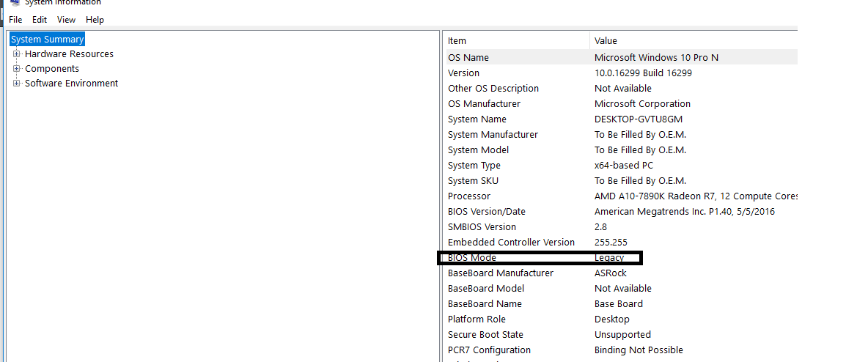
Task: Select the System Name row label
Action: (477, 119)
